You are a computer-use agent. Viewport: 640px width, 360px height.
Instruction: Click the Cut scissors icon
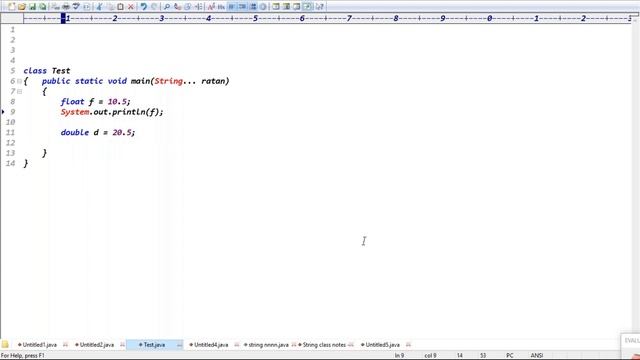click(x=99, y=7)
